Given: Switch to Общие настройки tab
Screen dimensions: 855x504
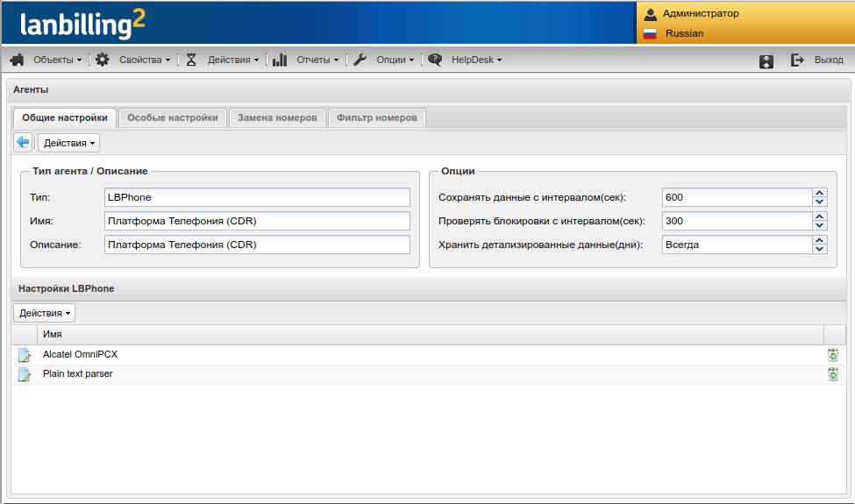Looking at the screenshot, I should 65,117.
